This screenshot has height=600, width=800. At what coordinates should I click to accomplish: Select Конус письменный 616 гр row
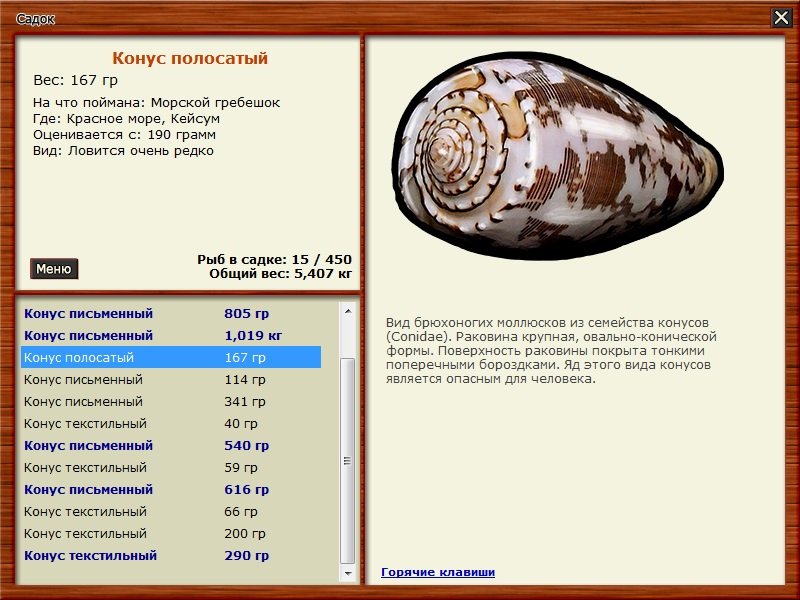[171, 489]
